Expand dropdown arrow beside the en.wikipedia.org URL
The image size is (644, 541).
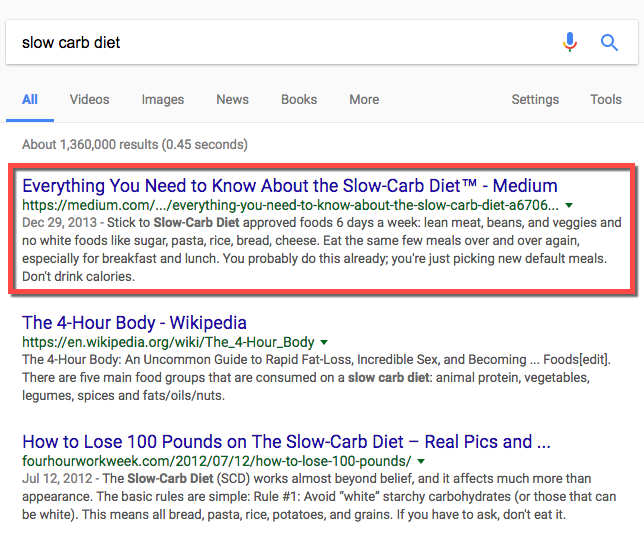point(324,342)
